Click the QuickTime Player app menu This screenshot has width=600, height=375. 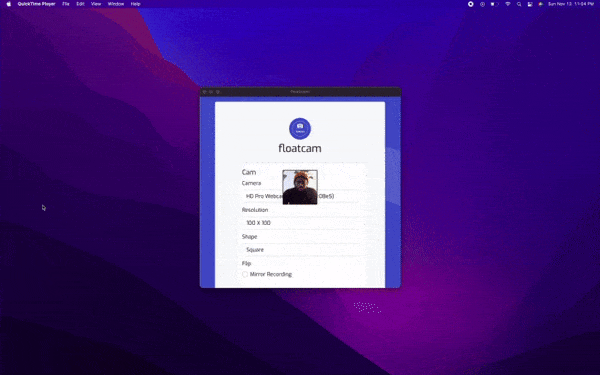(36, 4)
